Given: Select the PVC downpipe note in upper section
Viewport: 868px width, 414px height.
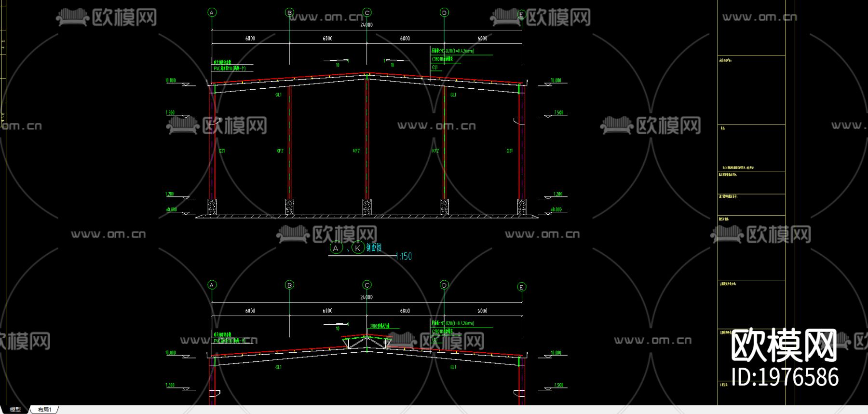Looking at the screenshot, I should 230,69.
